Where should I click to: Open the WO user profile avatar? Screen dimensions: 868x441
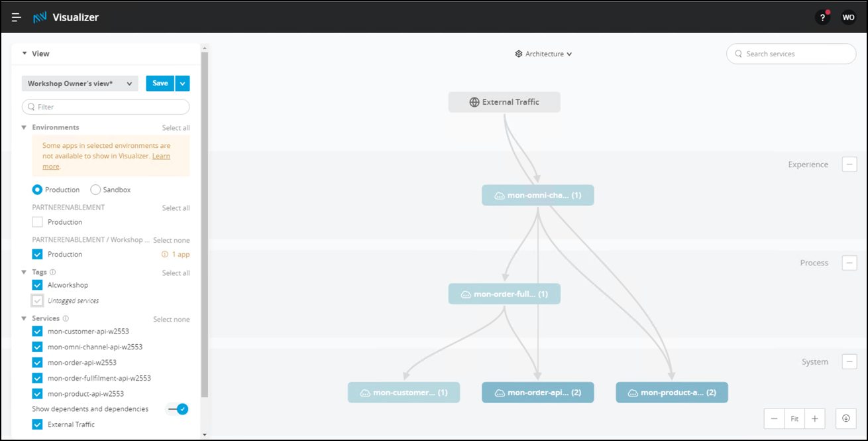tap(848, 18)
